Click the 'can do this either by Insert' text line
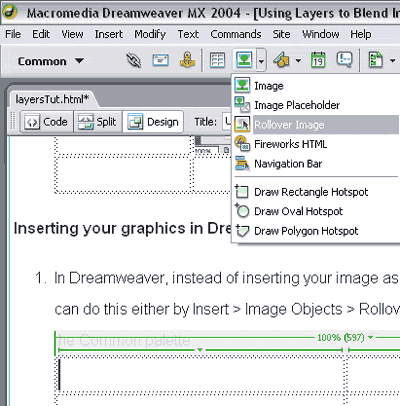This screenshot has width=400, height=406. [x=227, y=309]
